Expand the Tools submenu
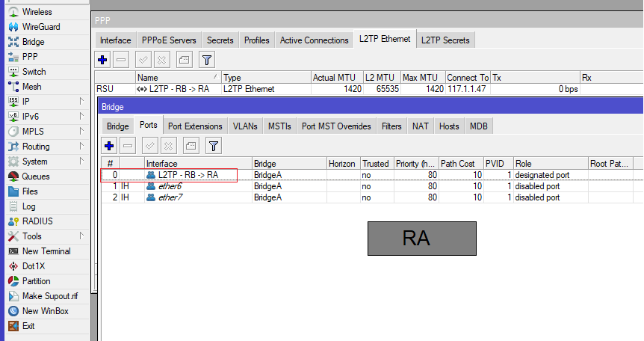The width and height of the screenshot is (644, 341). click(x=81, y=236)
